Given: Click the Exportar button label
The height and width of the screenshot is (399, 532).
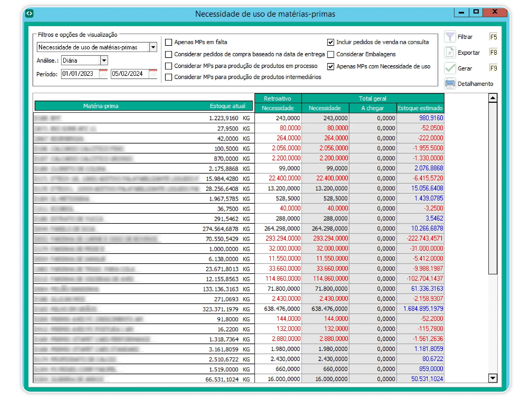Looking at the screenshot, I should 468,53.
